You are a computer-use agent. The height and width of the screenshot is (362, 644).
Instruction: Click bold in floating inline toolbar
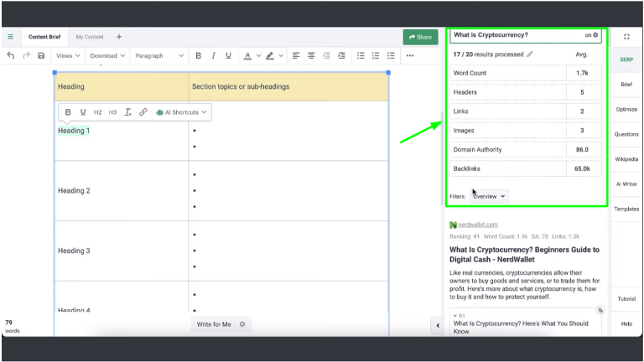coord(68,112)
